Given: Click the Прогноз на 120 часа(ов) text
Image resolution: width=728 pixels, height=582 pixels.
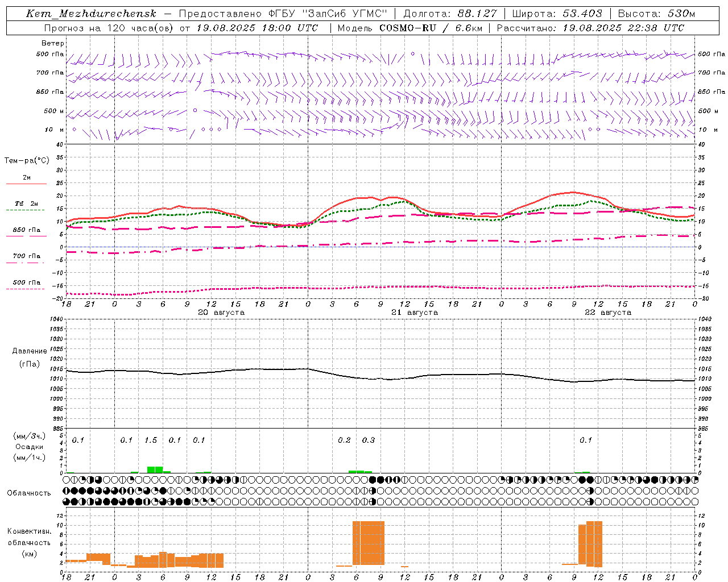Looking at the screenshot, I should click(109, 28).
